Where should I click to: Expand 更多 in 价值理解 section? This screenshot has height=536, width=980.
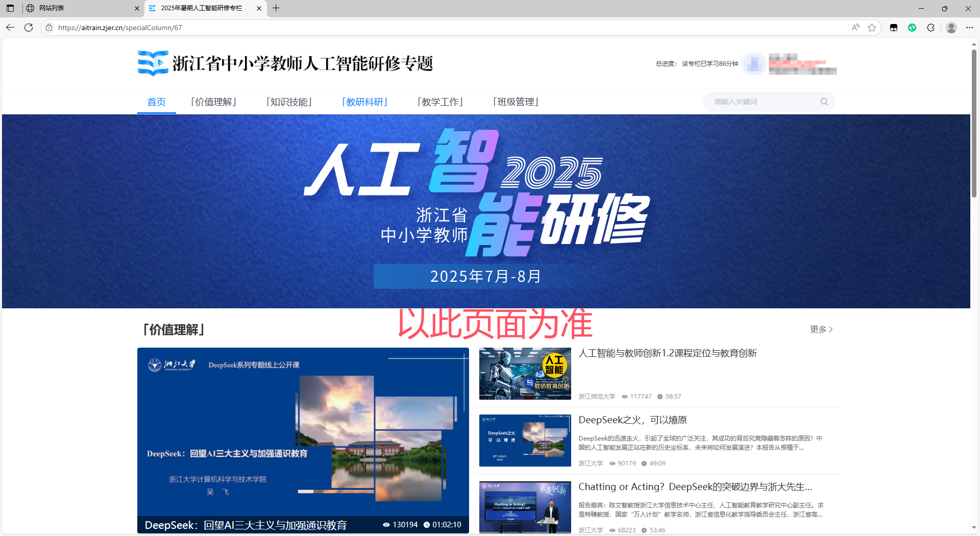click(821, 329)
